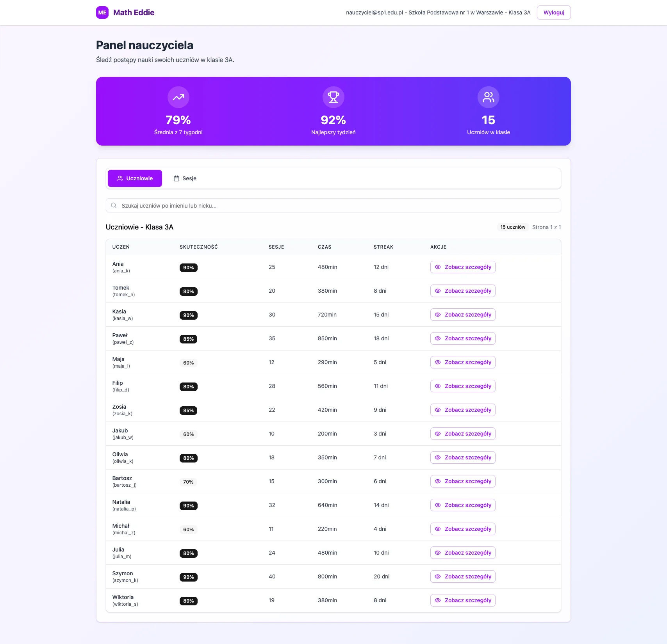Click the trophy icon above 92%
This screenshot has height=644, width=667.
point(333,97)
